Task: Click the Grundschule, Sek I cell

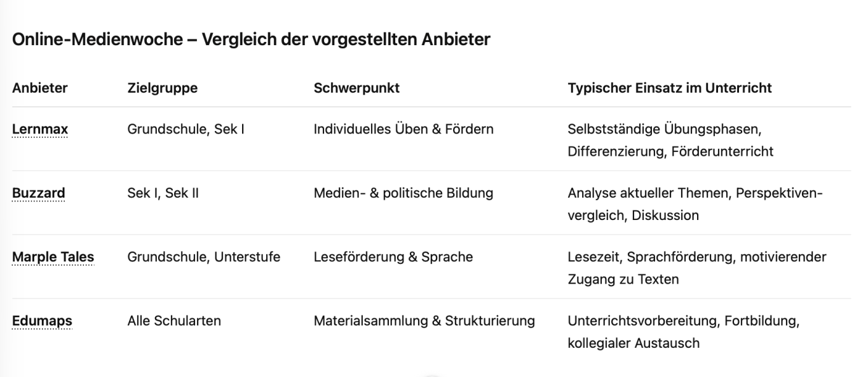Action: click(186, 130)
